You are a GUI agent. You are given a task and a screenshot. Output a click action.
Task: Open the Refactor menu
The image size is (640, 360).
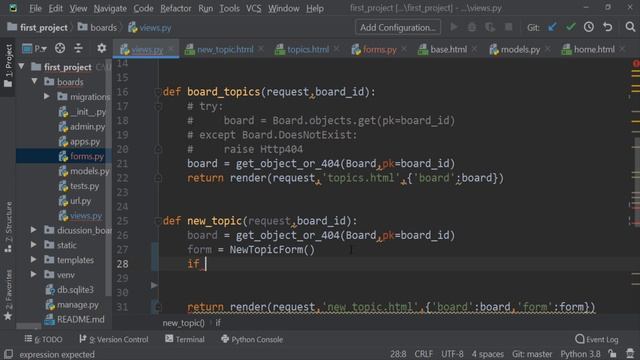click(176, 8)
